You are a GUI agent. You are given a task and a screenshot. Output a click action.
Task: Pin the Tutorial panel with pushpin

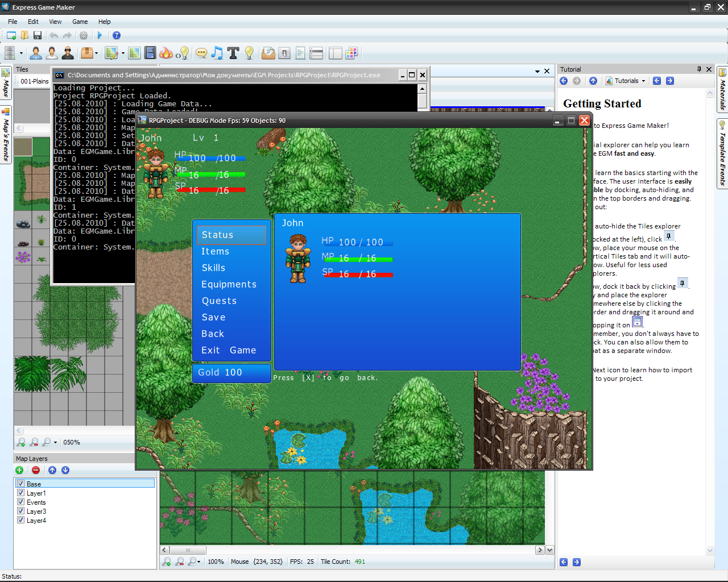click(x=699, y=69)
